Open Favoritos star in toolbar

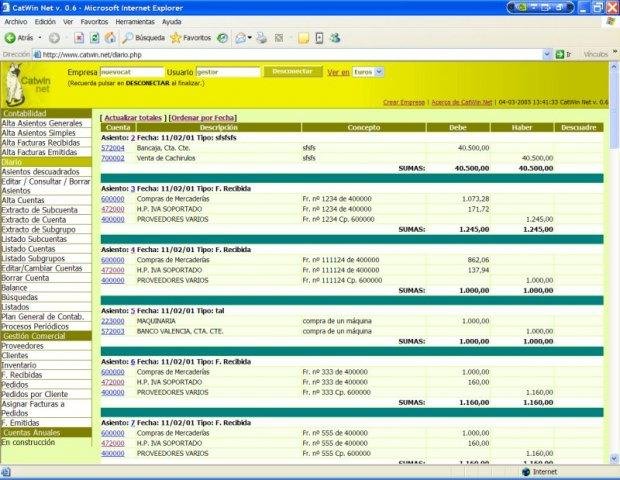(x=191, y=38)
